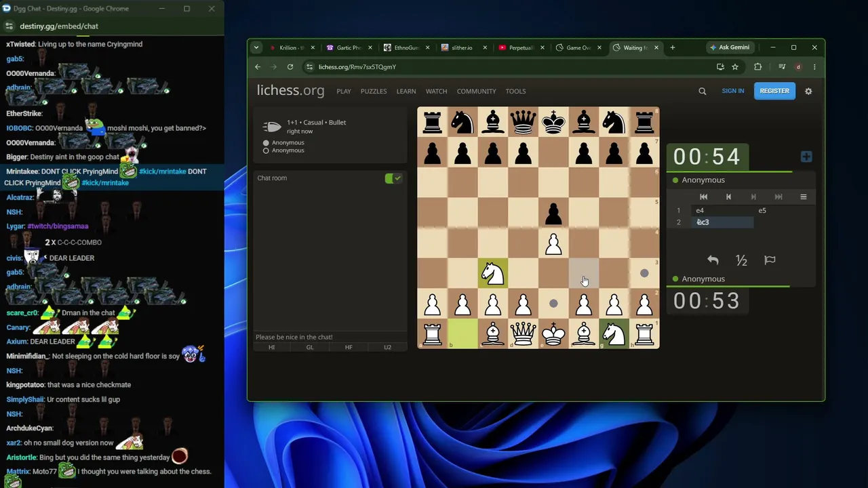Viewport: 868px width, 488px height.
Task: Click username Aristortle in Dgg chat
Action: (x=22, y=458)
